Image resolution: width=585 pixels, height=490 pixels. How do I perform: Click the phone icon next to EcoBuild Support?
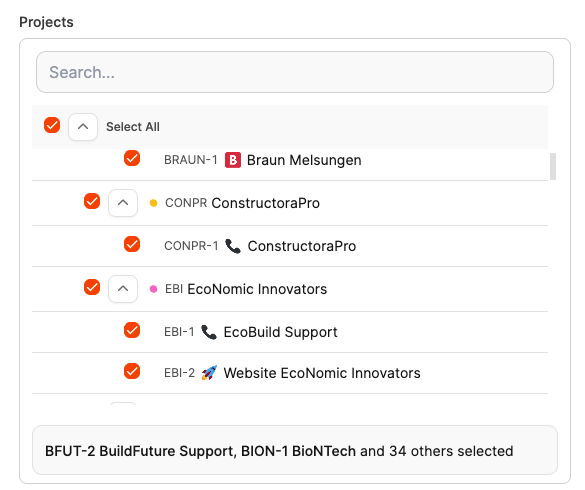coord(209,332)
